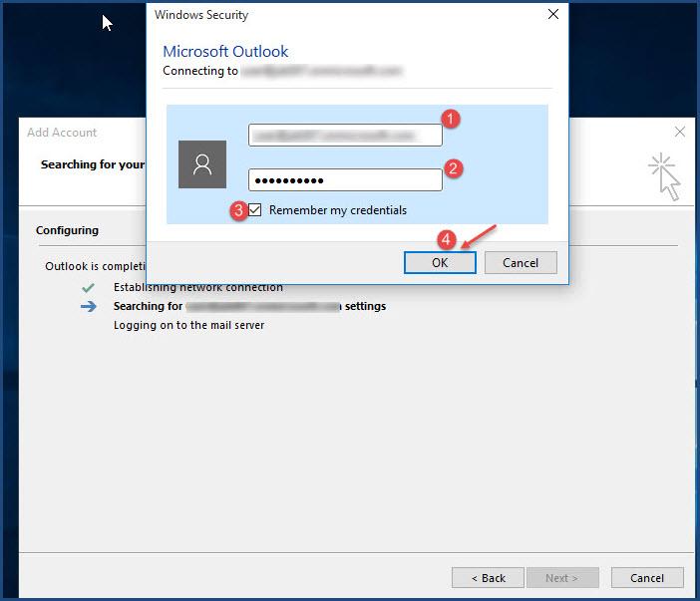Focus the password input field
This screenshot has width=700, height=601.
(x=345, y=179)
